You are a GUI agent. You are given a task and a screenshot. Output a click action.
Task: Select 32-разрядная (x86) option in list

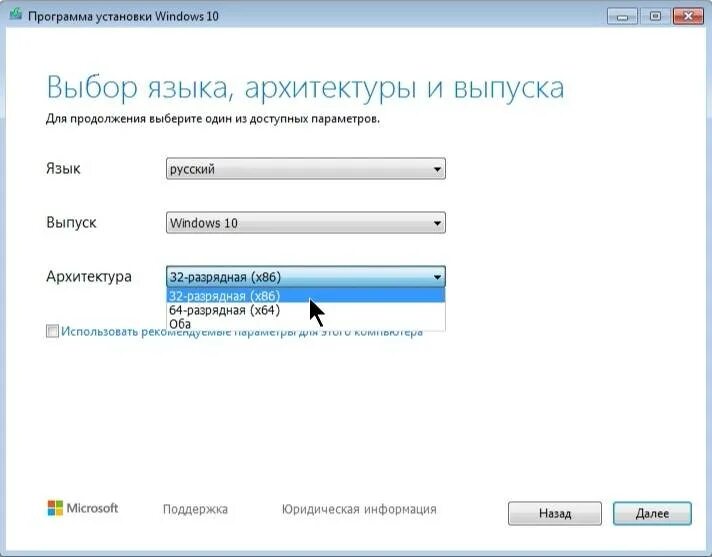(306, 296)
